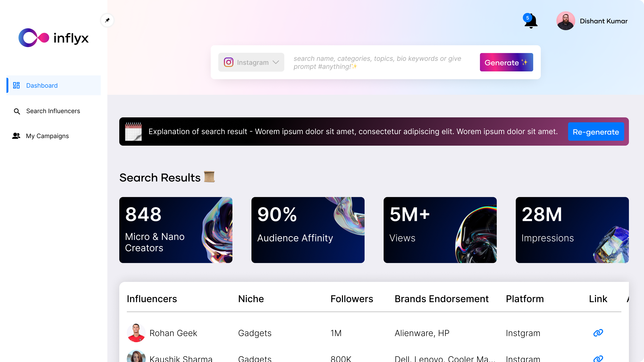Screen dimensions: 644x362
Task: Open Rohan Geek's profile link icon
Action: 598,333
